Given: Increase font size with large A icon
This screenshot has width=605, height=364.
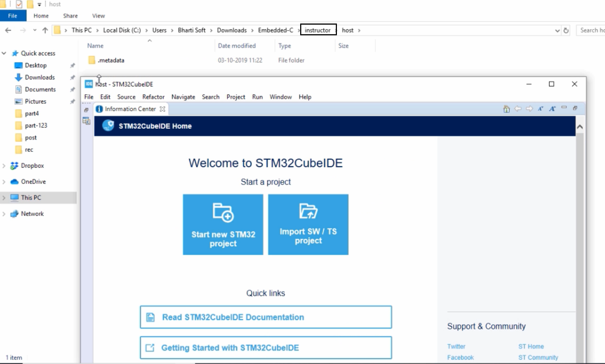Looking at the screenshot, I should click(x=552, y=109).
